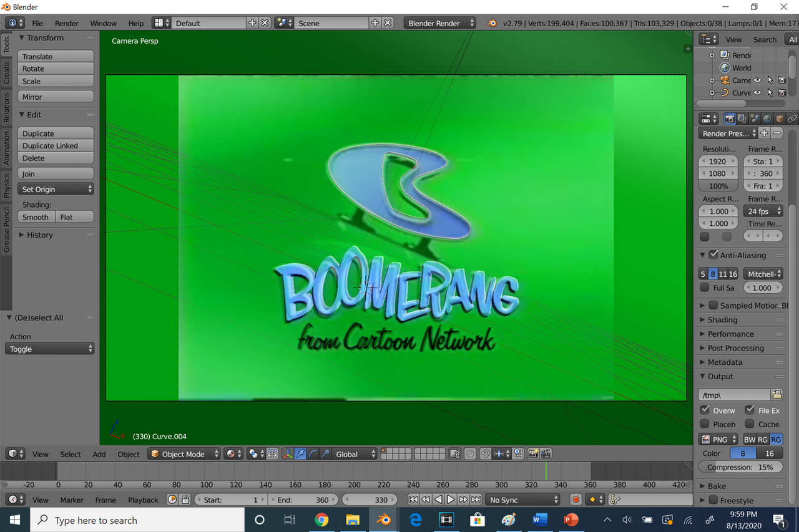Jump to next keyframe

click(463, 500)
